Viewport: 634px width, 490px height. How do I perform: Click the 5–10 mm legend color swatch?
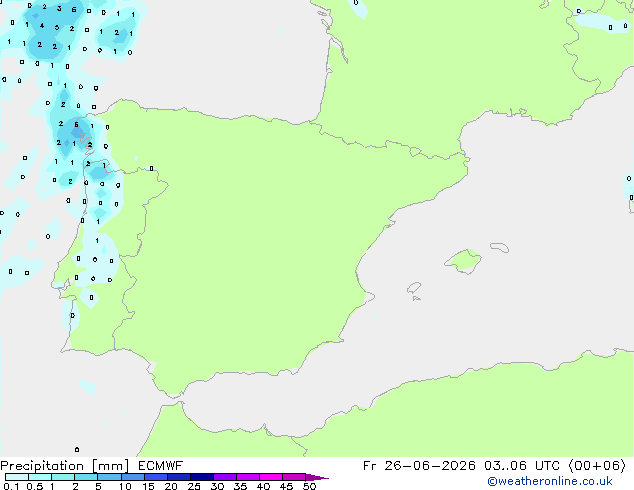click(109, 477)
